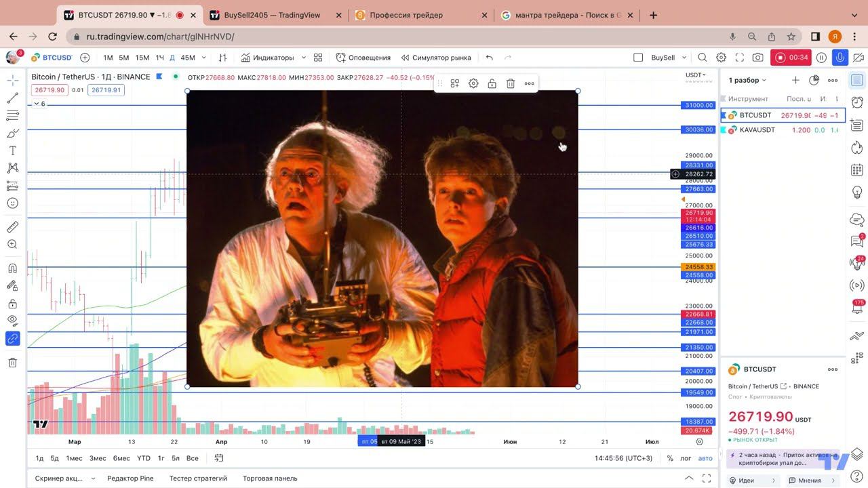The height and width of the screenshot is (488, 868).
Task: Select the 1Ч timeframe
Action: tap(159, 58)
